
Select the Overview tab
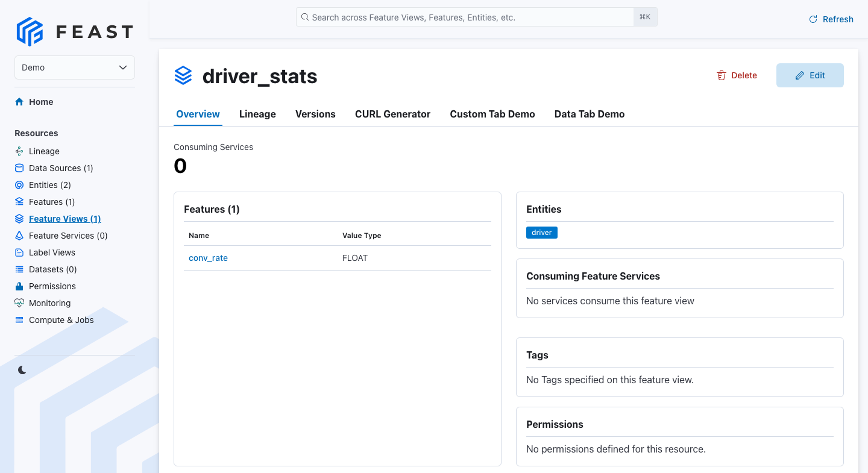pos(198,114)
